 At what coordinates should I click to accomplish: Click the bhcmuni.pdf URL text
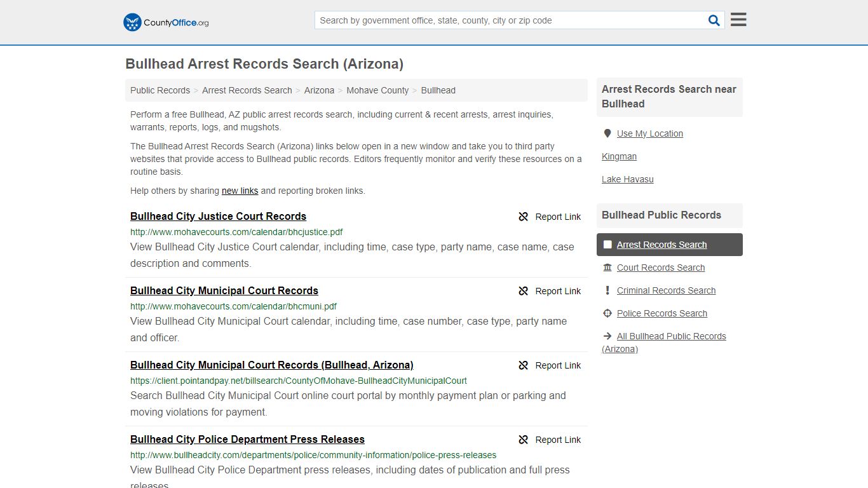coord(233,306)
